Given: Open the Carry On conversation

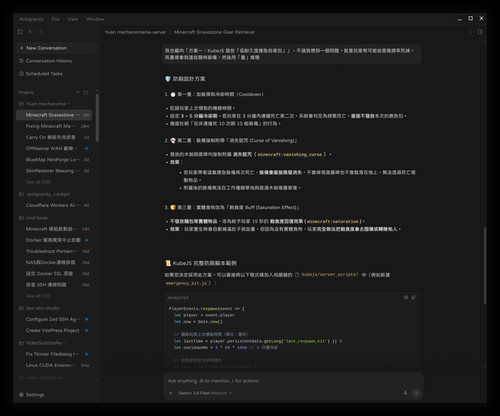Looking at the screenshot, I should click(x=54, y=137).
